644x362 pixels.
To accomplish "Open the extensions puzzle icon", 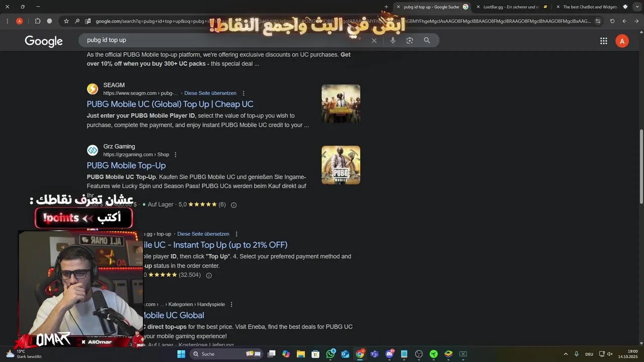I will click(x=38, y=21).
